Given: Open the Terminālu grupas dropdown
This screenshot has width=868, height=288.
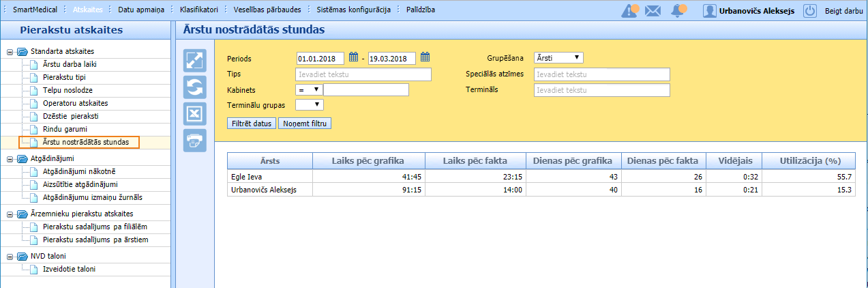Looking at the screenshot, I should (309, 104).
